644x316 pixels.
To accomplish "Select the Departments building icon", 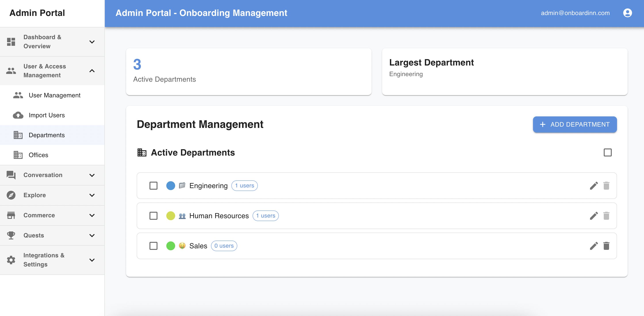I will point(18,135).
